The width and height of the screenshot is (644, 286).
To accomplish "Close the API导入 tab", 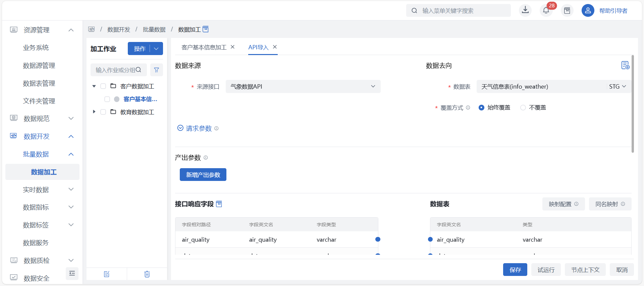I will [x=275, y=47].
